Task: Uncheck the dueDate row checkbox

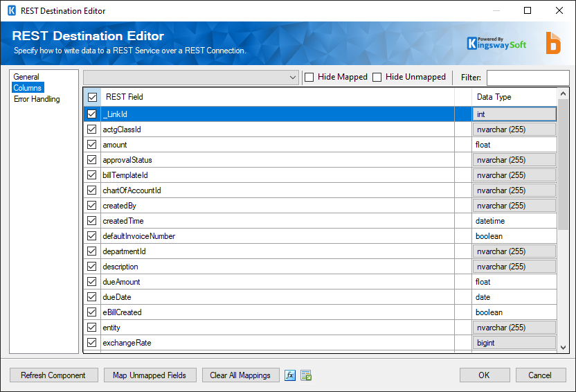Action: pyautogui.click(x=92, y=297)
